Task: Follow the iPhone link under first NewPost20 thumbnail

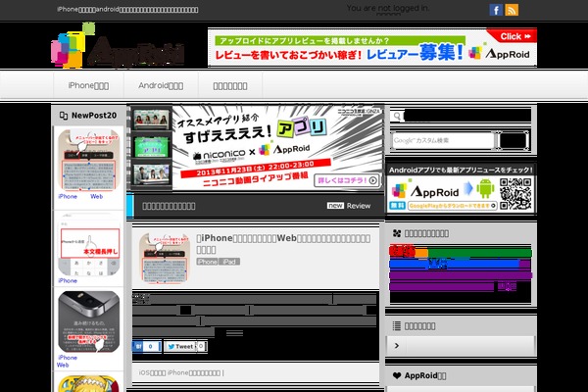Action: pos(68,196)
